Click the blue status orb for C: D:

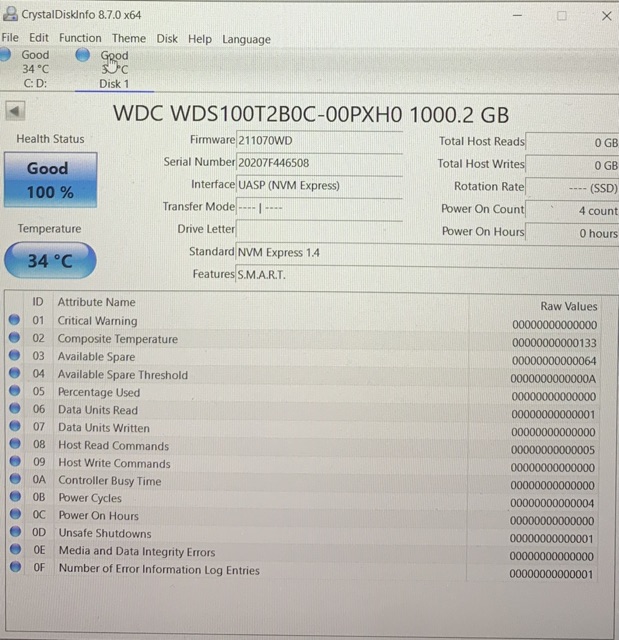pyautogui.click(x=5, y=55)
